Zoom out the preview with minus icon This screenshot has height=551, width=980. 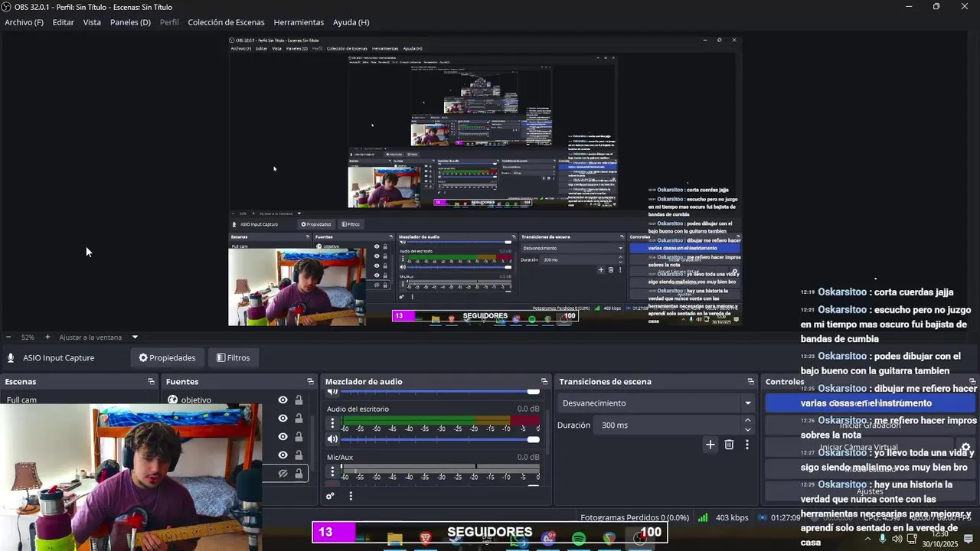8,337
